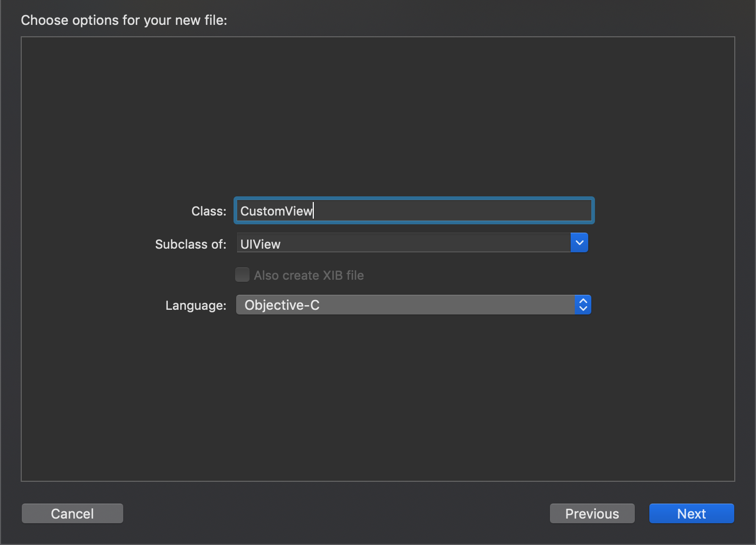Click the empty right end of the Class field

[x=544, y=211]
